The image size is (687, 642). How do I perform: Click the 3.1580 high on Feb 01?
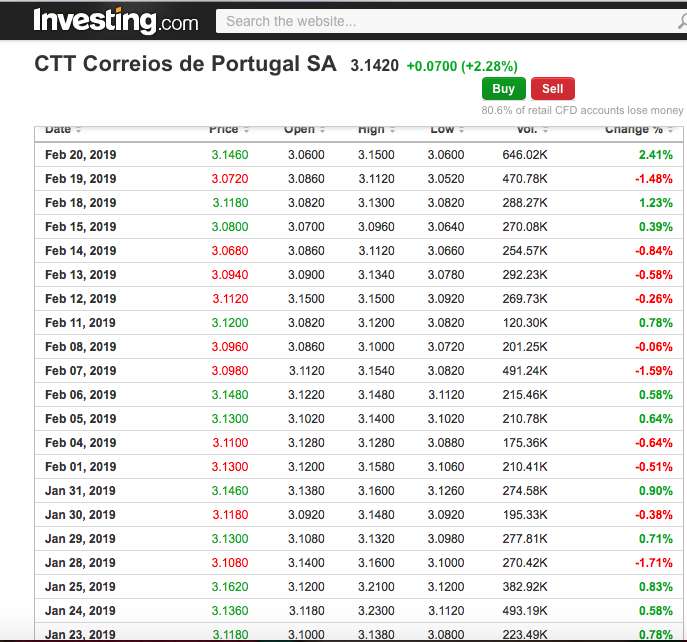click(376, 467)
